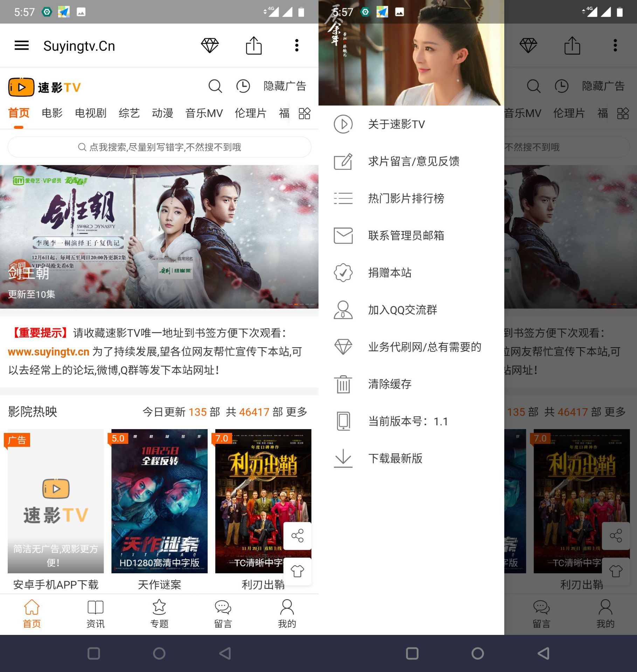Open the 天作谜案 movie poster
637x672 pixels.
[x=159, y=501]
